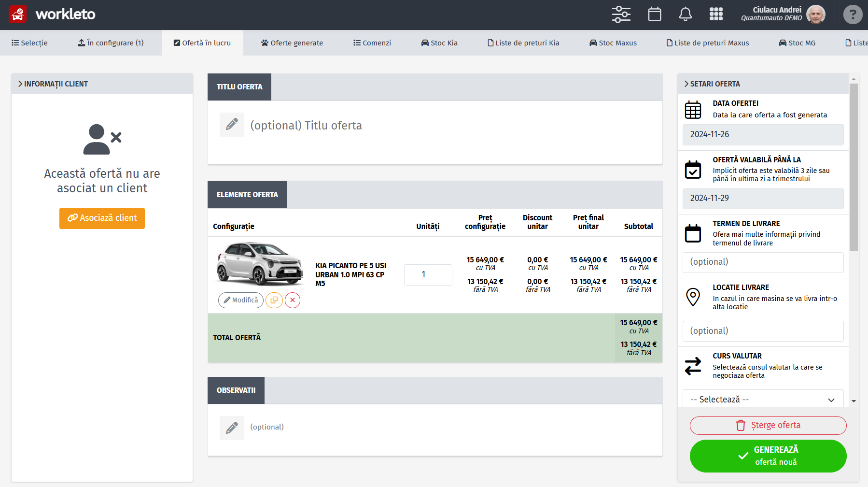868x487 pixels.
Task: Open the apps grid menu
Action: [x=716, y=14]
